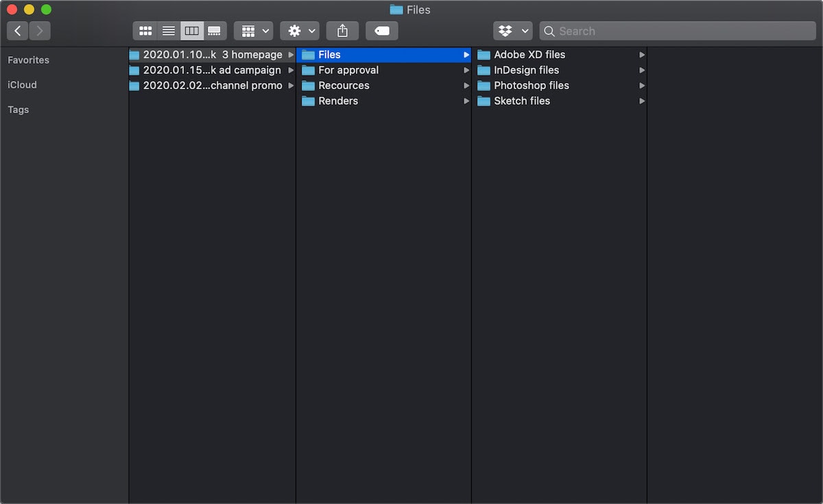Click the Recources folder icon

pyautogui.click(x=308, y=86)
